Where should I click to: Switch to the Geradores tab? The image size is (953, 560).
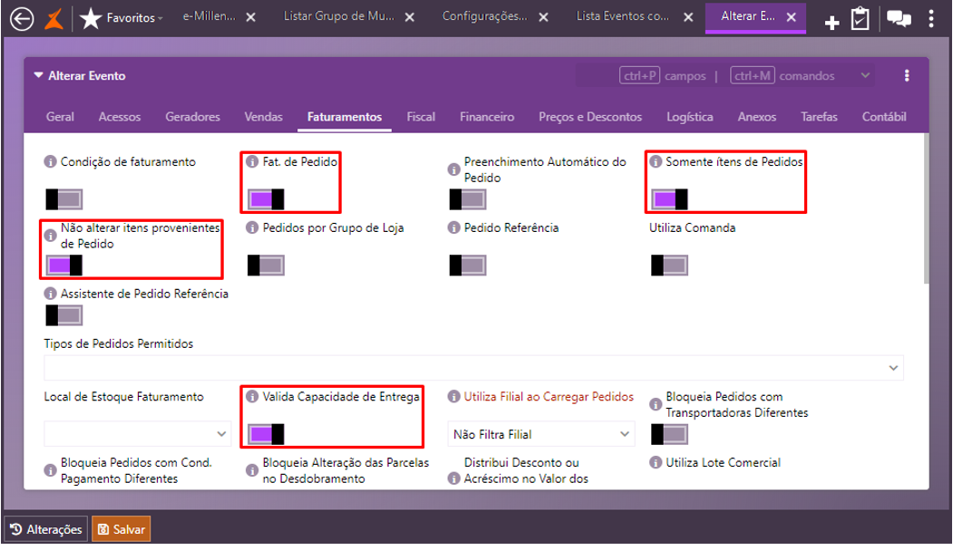192,117
